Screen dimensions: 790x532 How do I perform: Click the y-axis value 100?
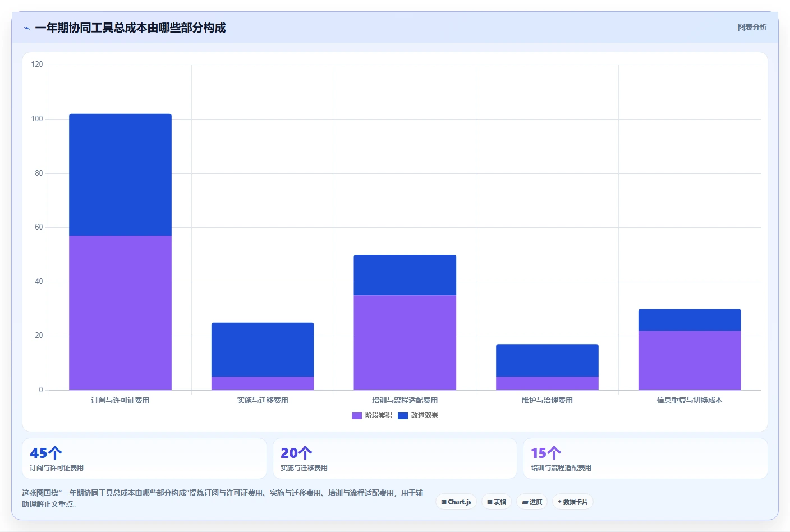point(37,119)
